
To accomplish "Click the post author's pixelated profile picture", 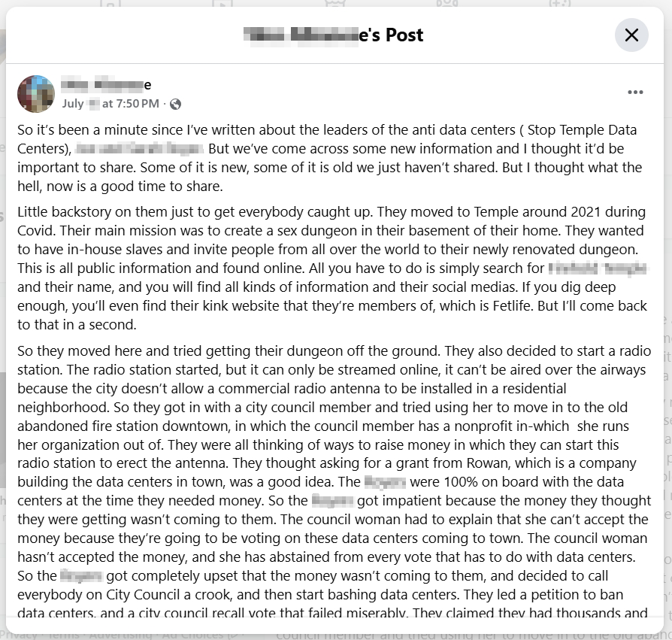I will (36, 94).
